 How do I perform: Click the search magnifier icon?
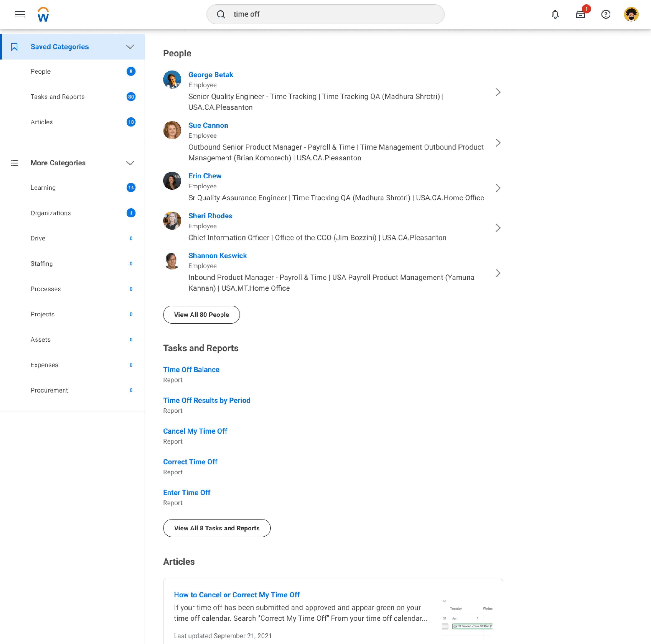221,14
